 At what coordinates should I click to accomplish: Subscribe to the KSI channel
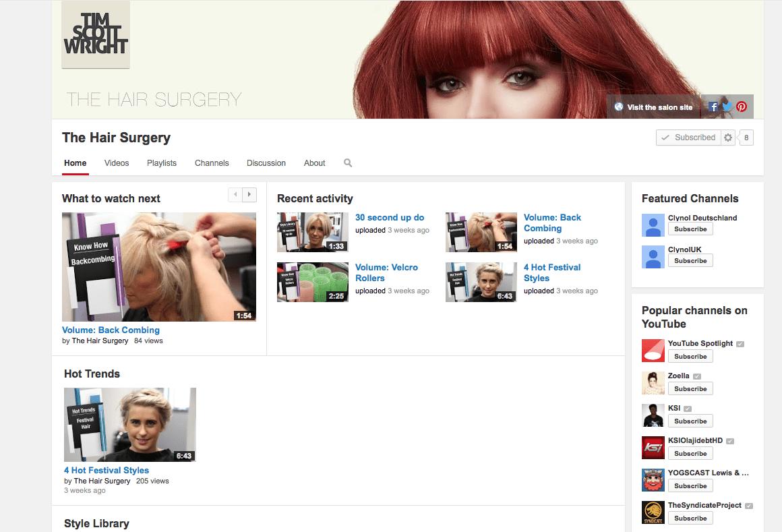(x=690, y=421)
